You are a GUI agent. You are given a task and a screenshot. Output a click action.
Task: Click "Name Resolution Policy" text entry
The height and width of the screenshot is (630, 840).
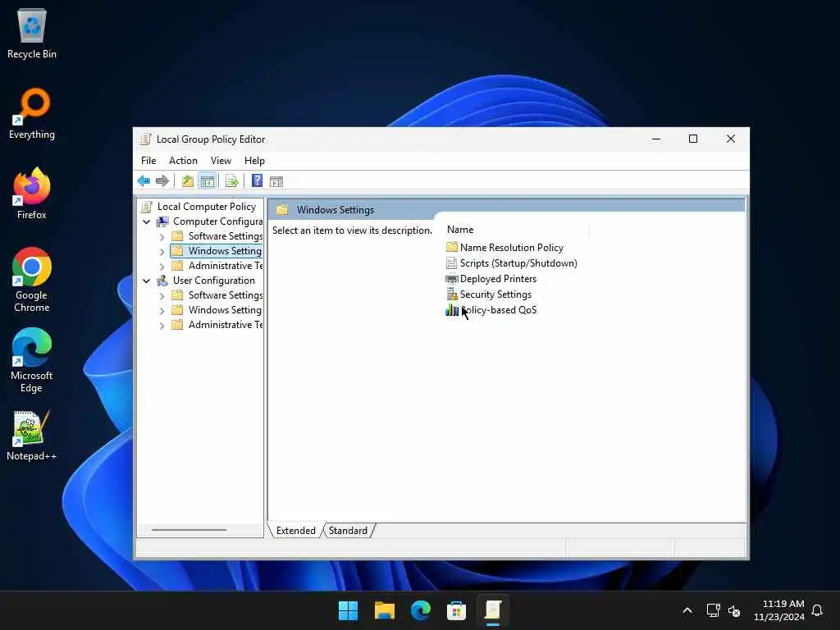point(512,248)
